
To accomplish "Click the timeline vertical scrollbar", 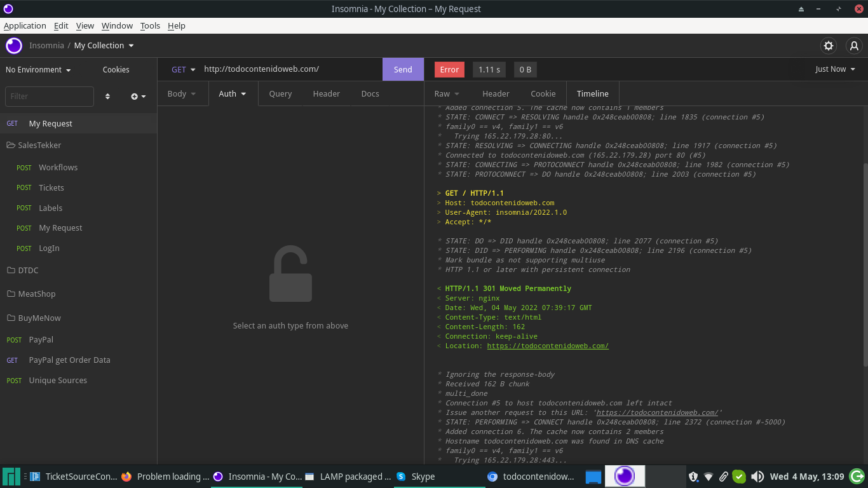I will pyautogui.click(x=865, y=264).
